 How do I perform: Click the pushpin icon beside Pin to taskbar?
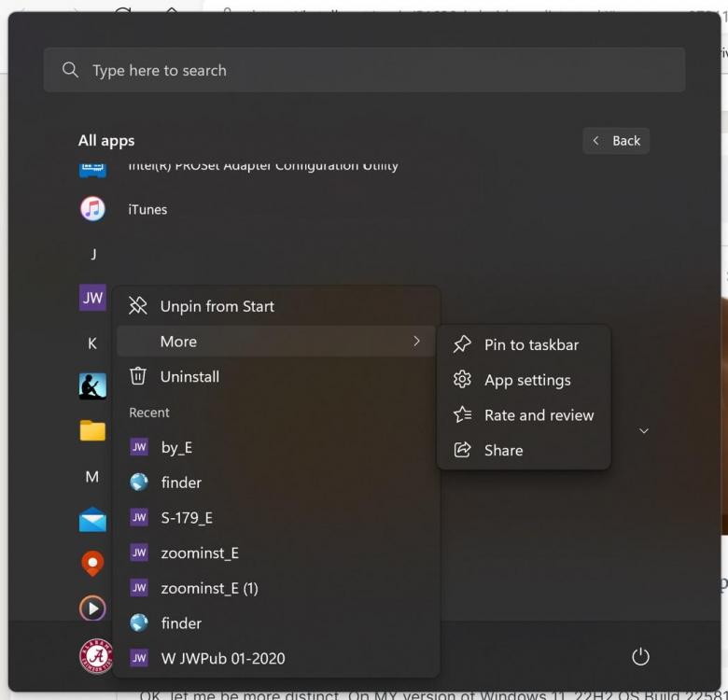click(x=462, y=344)
